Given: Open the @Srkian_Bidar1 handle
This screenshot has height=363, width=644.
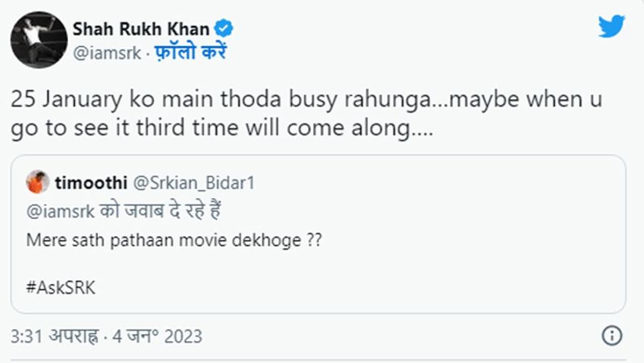Looking at the screenshot, I should [x=193, y=183].
